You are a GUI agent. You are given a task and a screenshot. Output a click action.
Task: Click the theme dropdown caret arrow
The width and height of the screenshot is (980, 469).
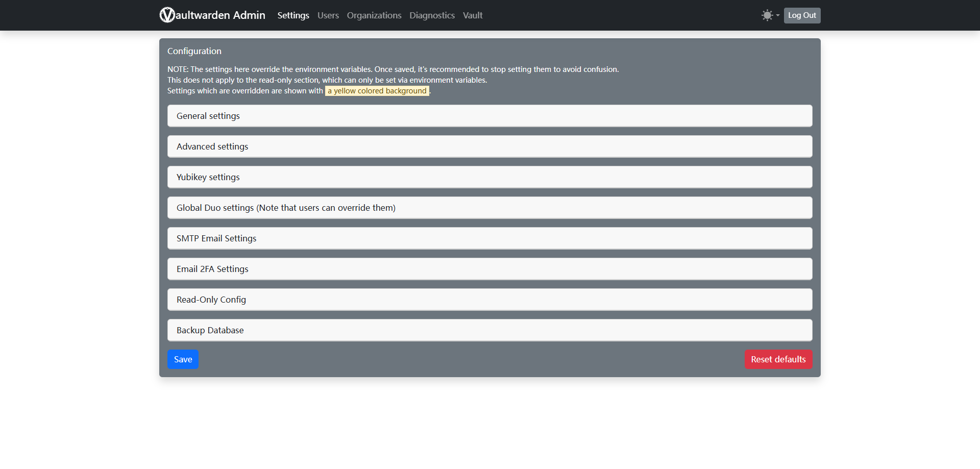778,15
